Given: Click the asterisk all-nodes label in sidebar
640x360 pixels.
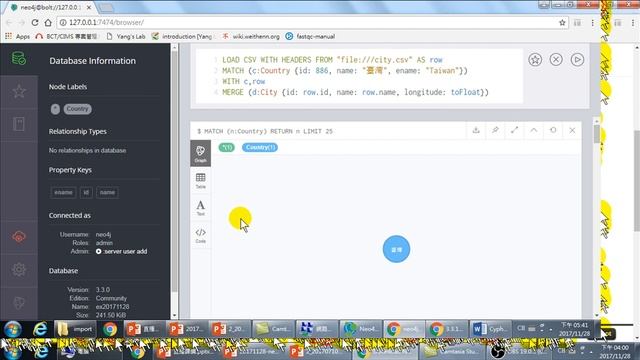Looking at the screenshot, I should (55, 109).
